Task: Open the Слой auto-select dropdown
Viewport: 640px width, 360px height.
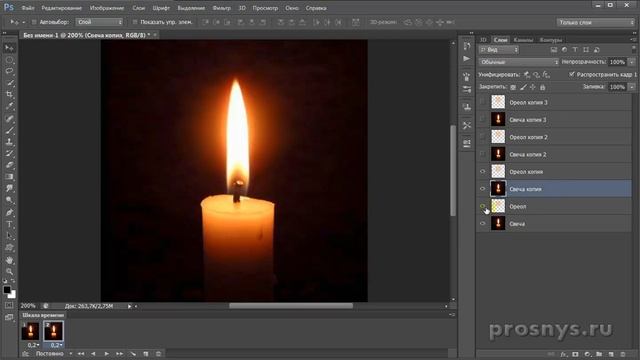Action: point(99,22)
